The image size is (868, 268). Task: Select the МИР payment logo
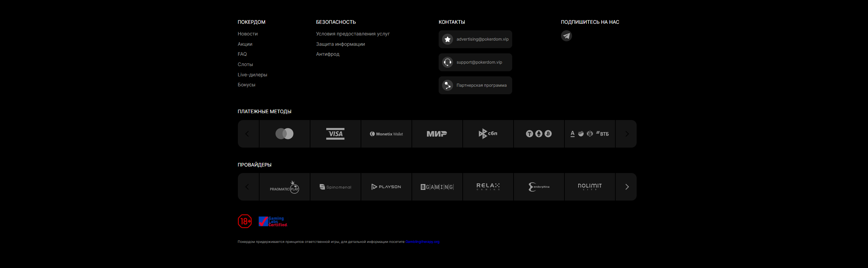pyautogui.click(x=437, y=134)
